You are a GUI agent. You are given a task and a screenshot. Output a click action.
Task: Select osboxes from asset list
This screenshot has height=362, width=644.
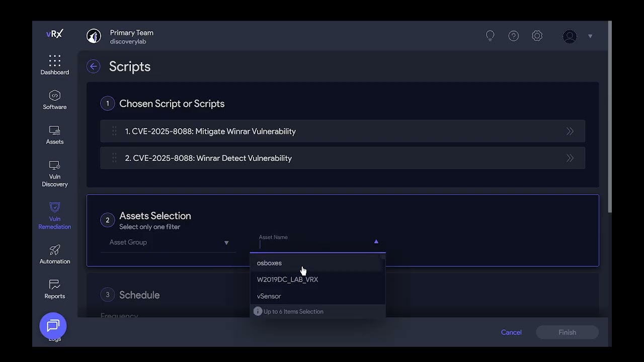317,263
